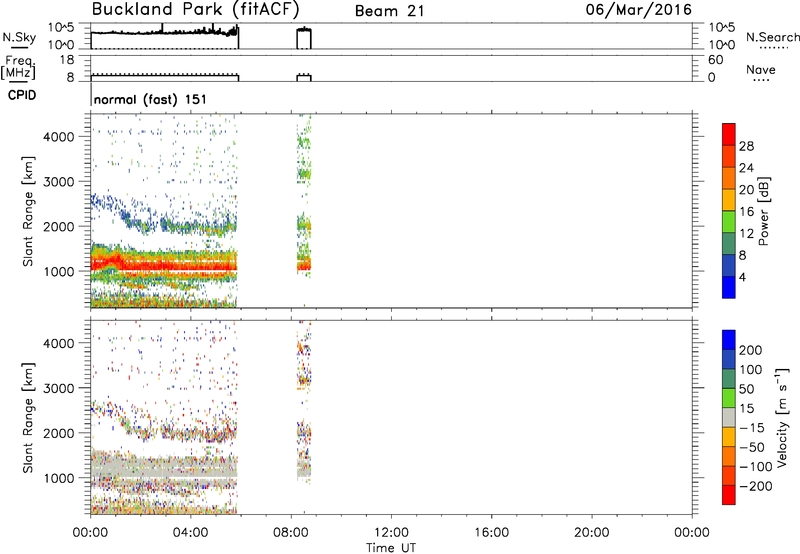800x554 pixels.
Task: Click the 'N.Search' legend label
Action: (x=772, y=37)
